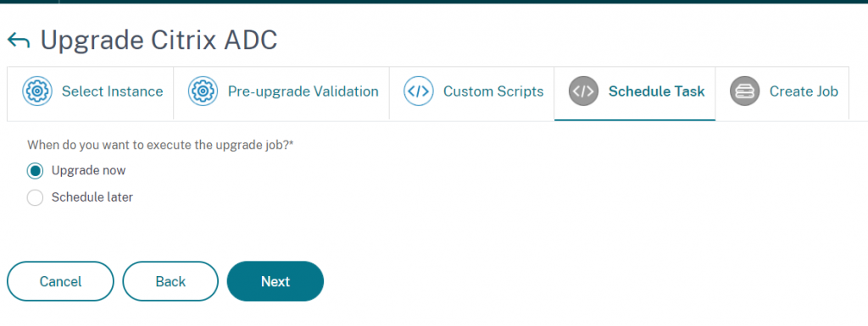Screen dimensions: 868x326
Task: Go to the Custom Scripts tab
Action: point(471,93)
